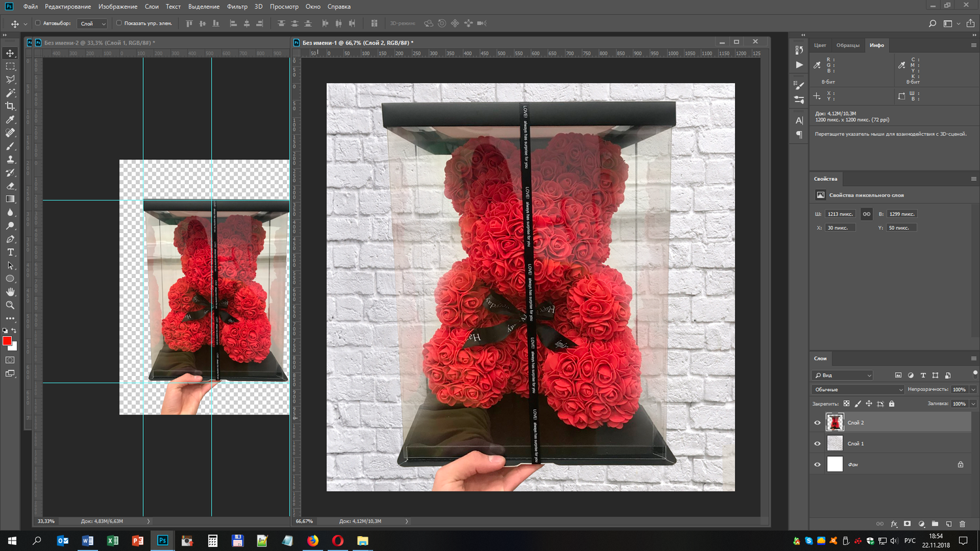
Task: Check the Показать упр. элем. checkbox
Action: pyautogui.click(x=119, y=23)
